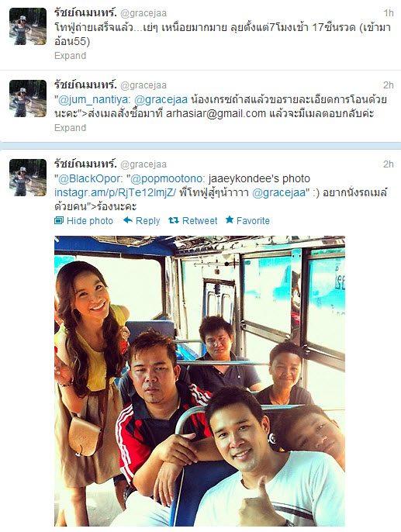Click the Retweet arrows icon
Viewport: 401px width, 532px height.
pos(174,220)
